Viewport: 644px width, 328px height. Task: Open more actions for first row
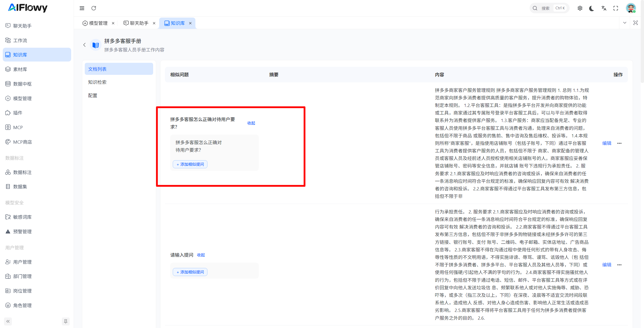pyautogui.click(x=619, y=143)
